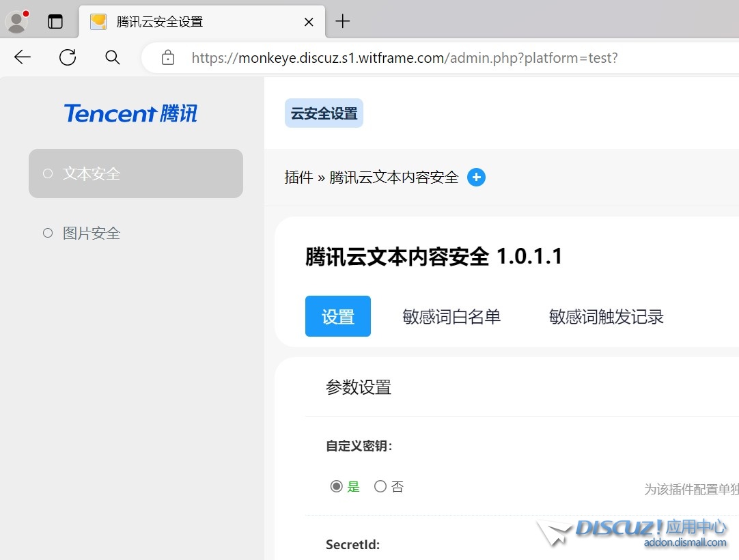Click the SecretId label
The image size is (739, 560).
(353, 544)
